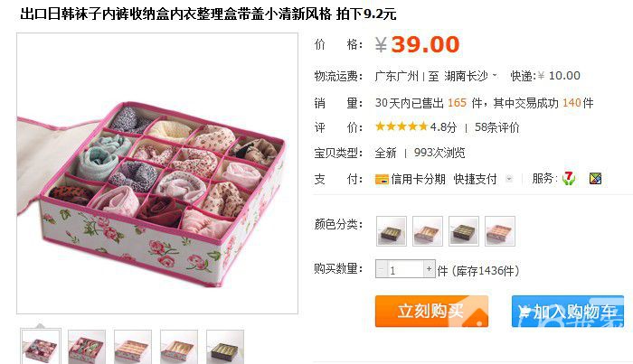Click the 加入购物车 add to cart button
Viewport: 633px width, 364px height.
(568, 312)
